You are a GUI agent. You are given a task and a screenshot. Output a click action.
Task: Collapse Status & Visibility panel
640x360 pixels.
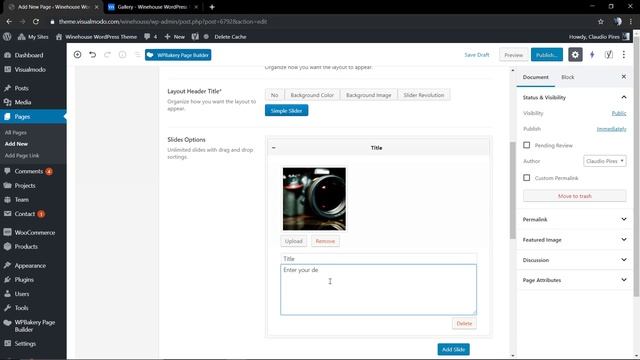[574, 98]
